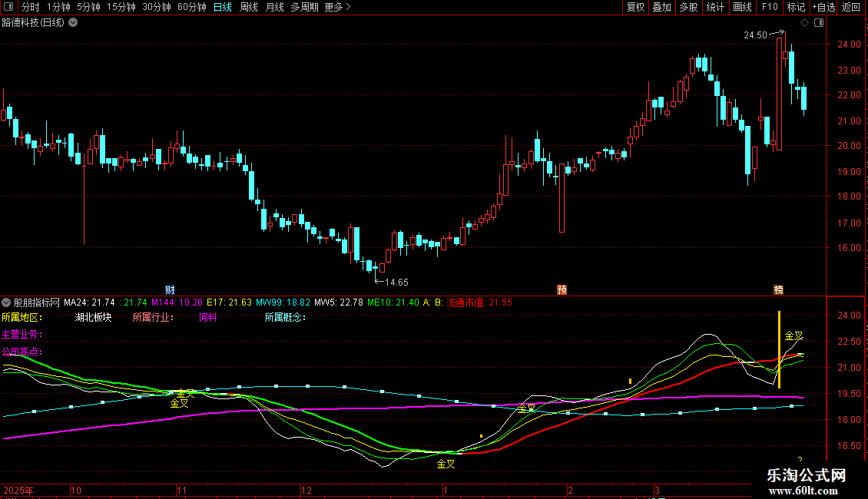This screenshot has width=868, height=499.
Task: Click the tall yellow 金叉 signal bar
Action: click(779, 349)
